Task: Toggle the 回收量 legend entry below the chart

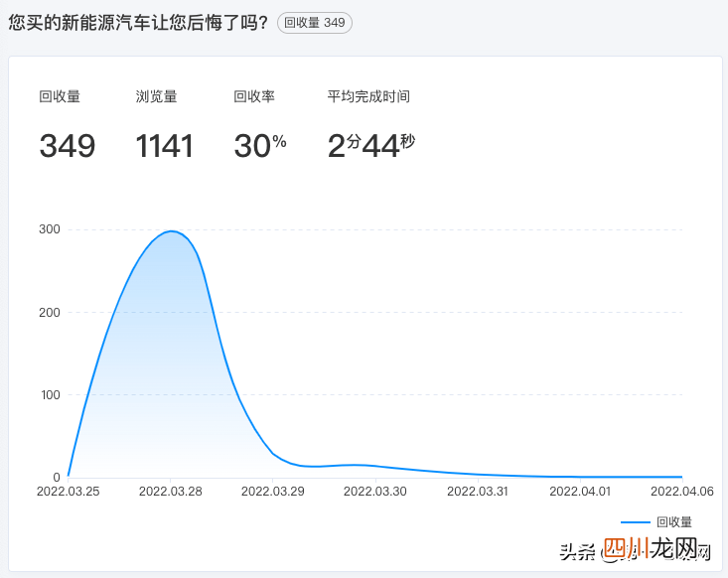Action: [x=656, y=521]
